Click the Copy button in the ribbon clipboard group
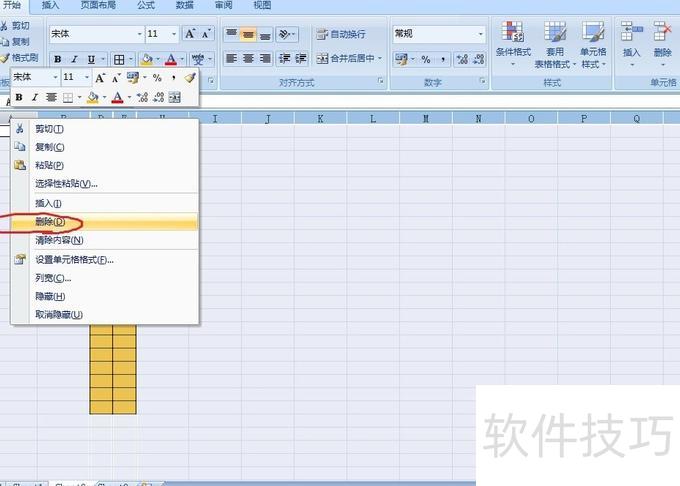 [x=16, y=42]
